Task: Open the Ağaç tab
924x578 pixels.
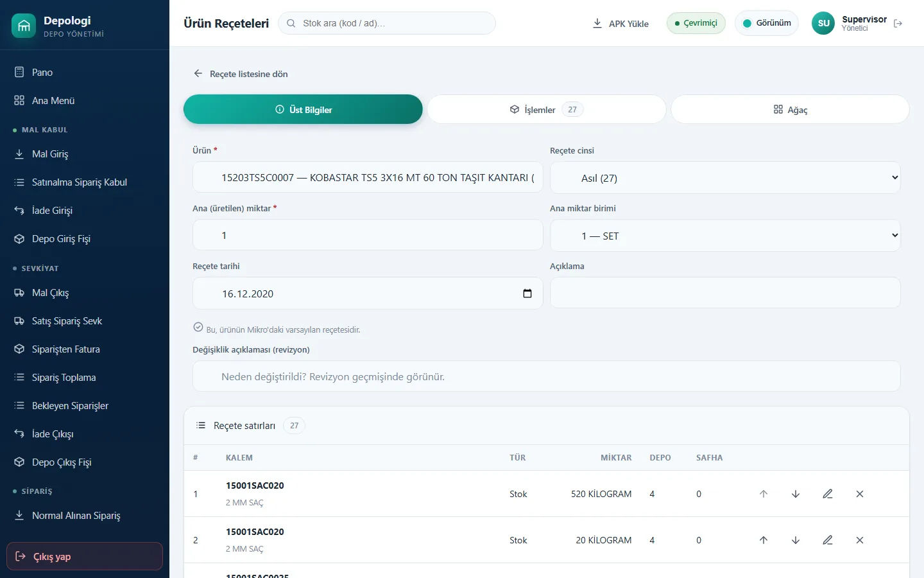Action: click(790, 109)
